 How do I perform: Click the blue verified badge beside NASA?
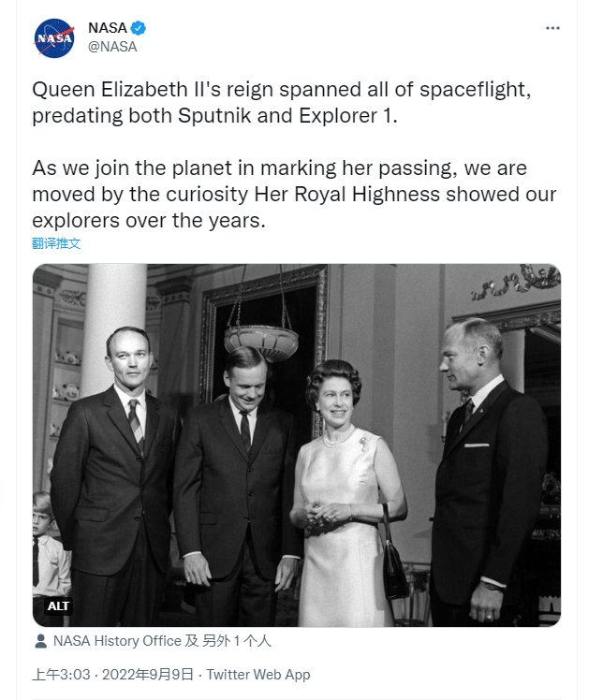(x=138, y=28)
